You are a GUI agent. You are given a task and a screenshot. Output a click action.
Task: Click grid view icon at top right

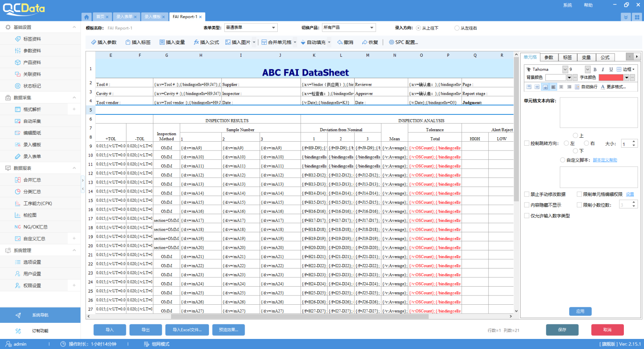(637, 17)
